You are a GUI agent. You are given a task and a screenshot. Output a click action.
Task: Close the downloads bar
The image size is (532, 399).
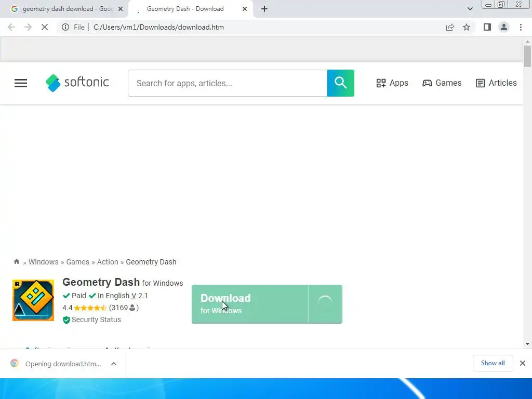click(x=523, y=363)
